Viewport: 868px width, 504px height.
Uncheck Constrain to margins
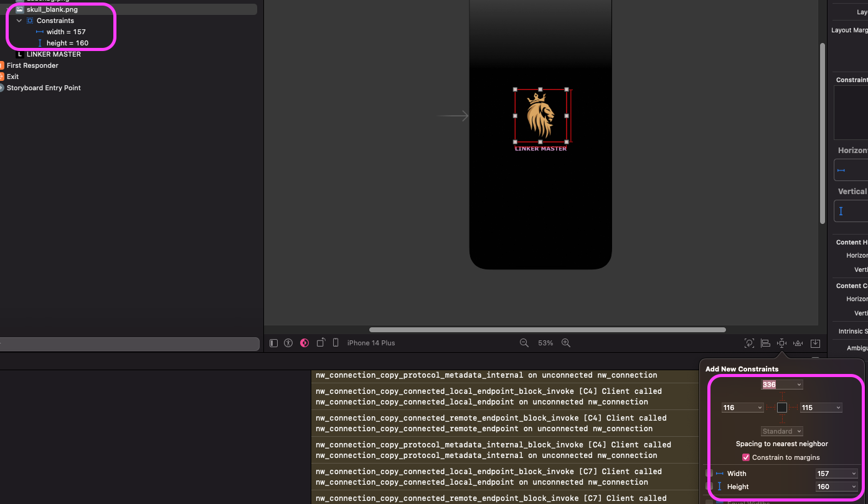coord(746,457)
